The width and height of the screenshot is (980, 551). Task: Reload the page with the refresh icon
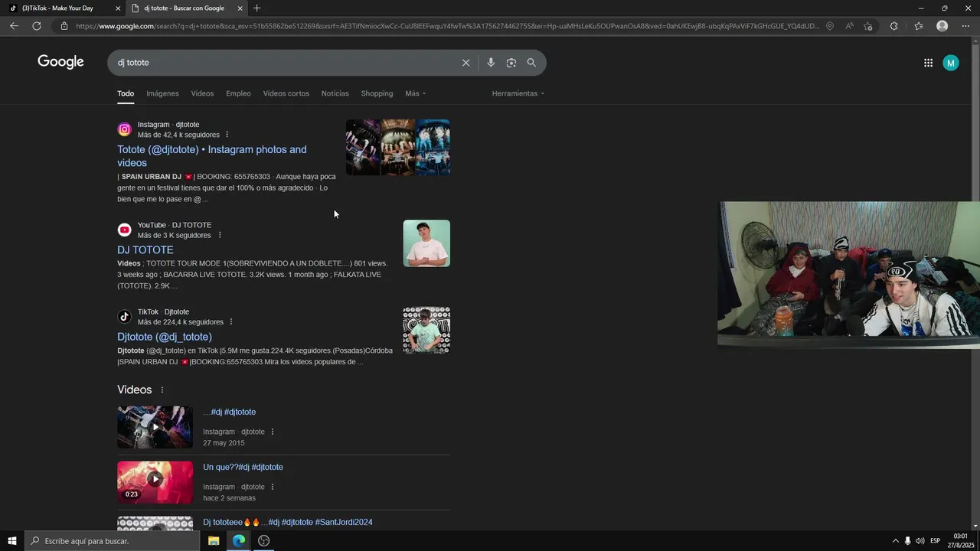click(x=37, y=26)
